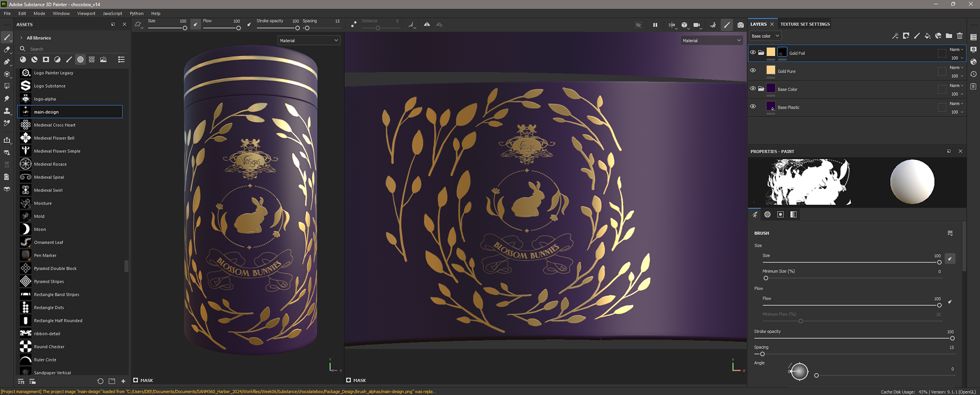980x395 pixels.
Task: Hide the Gold Foil layer
Action: 753,53
